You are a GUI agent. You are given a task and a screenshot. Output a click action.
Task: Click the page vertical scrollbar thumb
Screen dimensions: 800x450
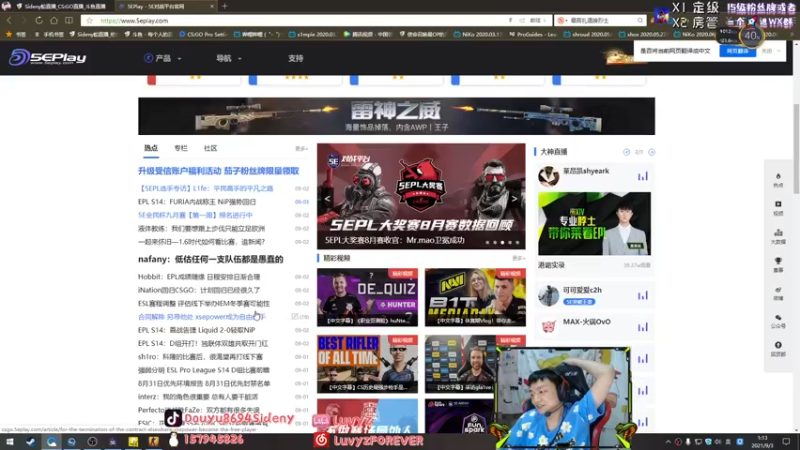tap(796, 148)
